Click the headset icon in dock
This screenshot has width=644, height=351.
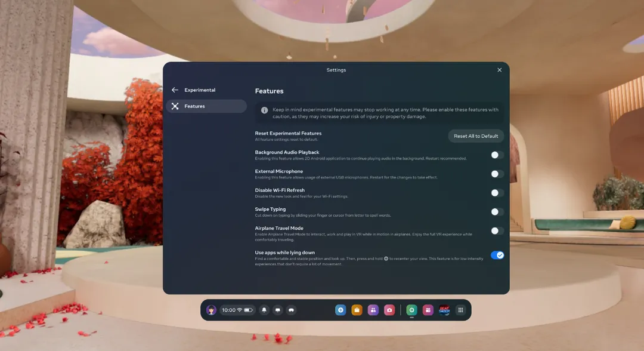(291, 310)
